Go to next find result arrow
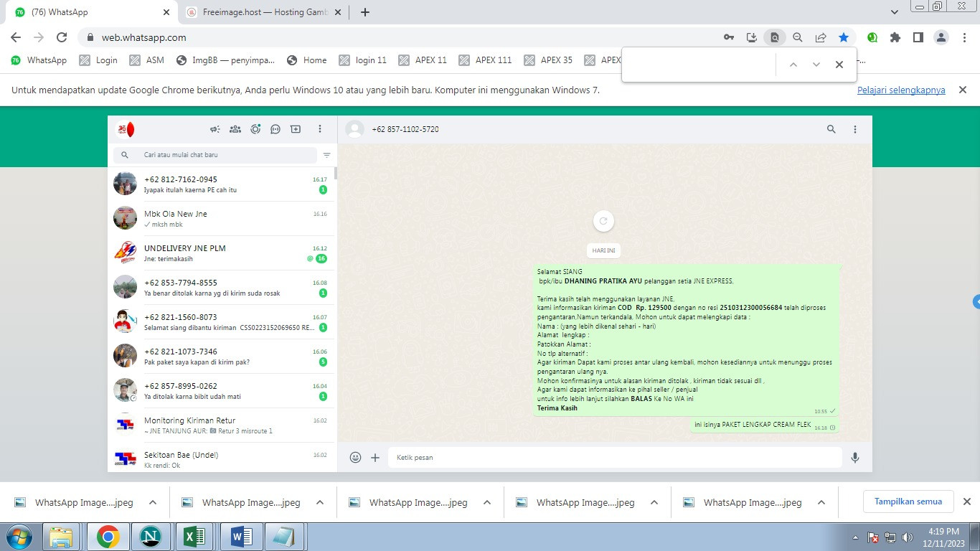The height and width of the screenshot is (551, 980). click(816, 65)
